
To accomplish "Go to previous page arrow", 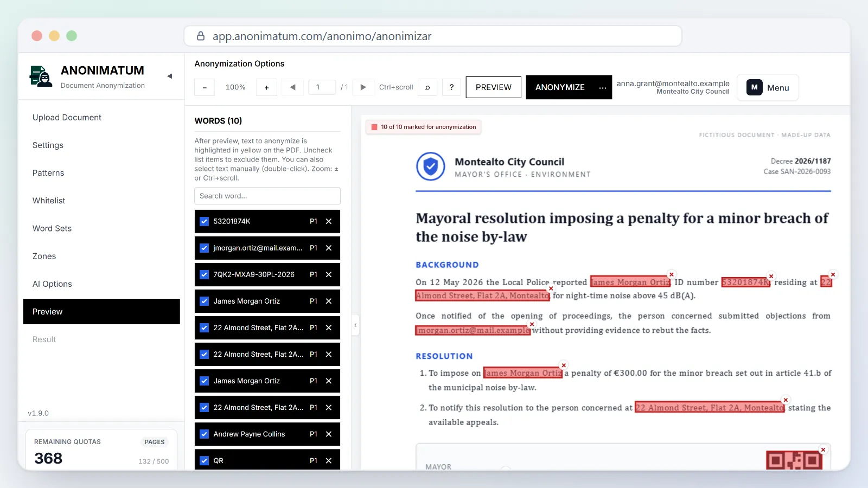I will [293, 87].
